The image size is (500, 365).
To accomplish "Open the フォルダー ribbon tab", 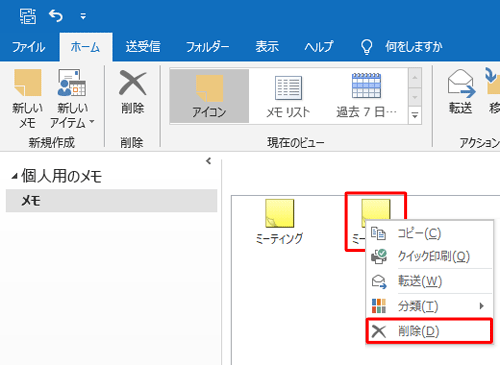I will click(x=207, y=47).
